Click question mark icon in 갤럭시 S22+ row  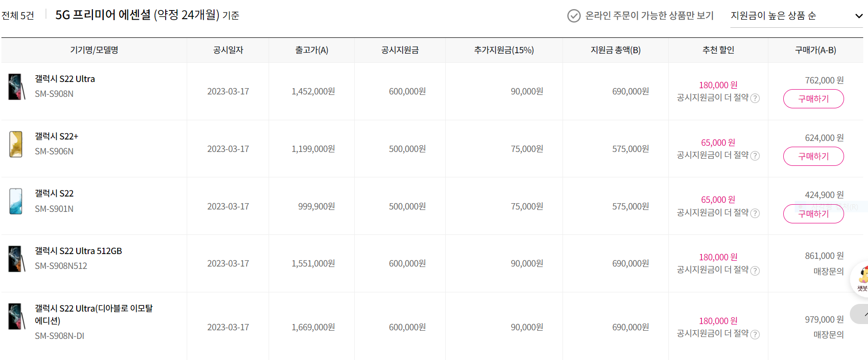(755, 156)
